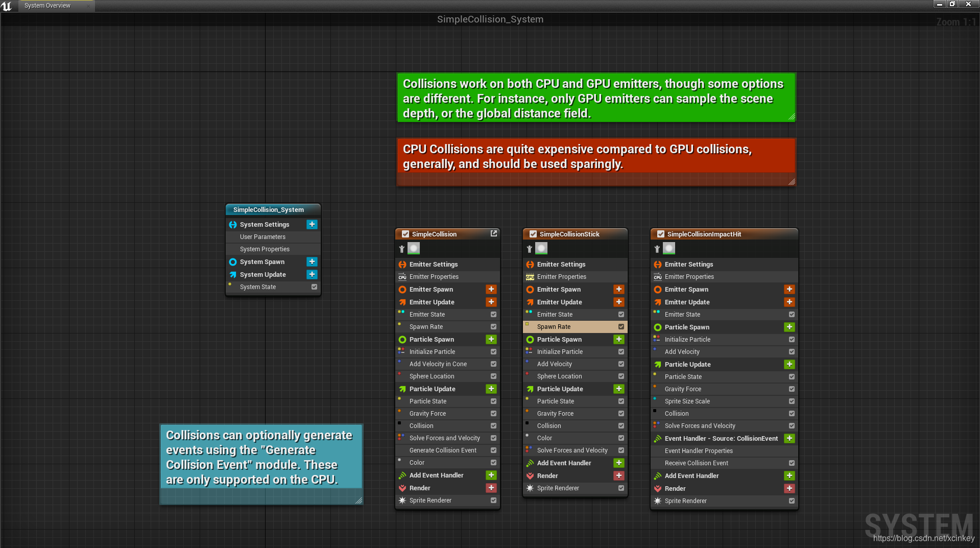Select SimpleCollisionImpactHit Emitter Settings group
This screenshot has height=548, width=980.
pyautogui.click(x=724, y=264)
